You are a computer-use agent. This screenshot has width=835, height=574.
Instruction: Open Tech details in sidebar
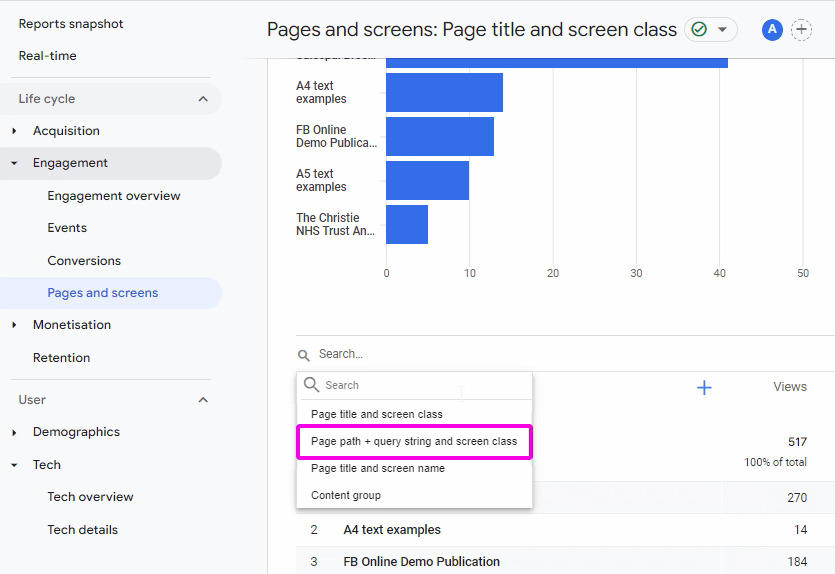83,530
